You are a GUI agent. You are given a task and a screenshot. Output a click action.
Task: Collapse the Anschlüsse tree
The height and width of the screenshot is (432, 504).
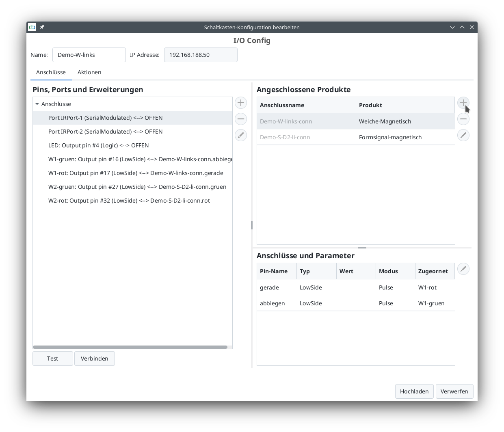click(x=37, y=104)
